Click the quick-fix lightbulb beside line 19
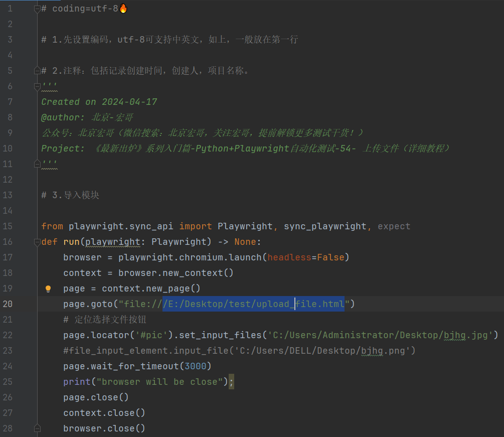The height and width of the screenshot is (437, 504). point(48,288)
